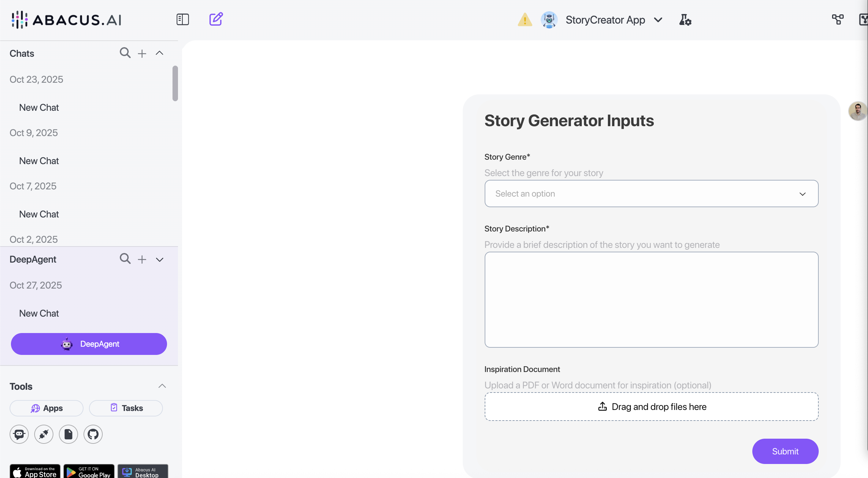Search within the Chats section
This screenshot has height=478, width=868.
tap(125, 53)
